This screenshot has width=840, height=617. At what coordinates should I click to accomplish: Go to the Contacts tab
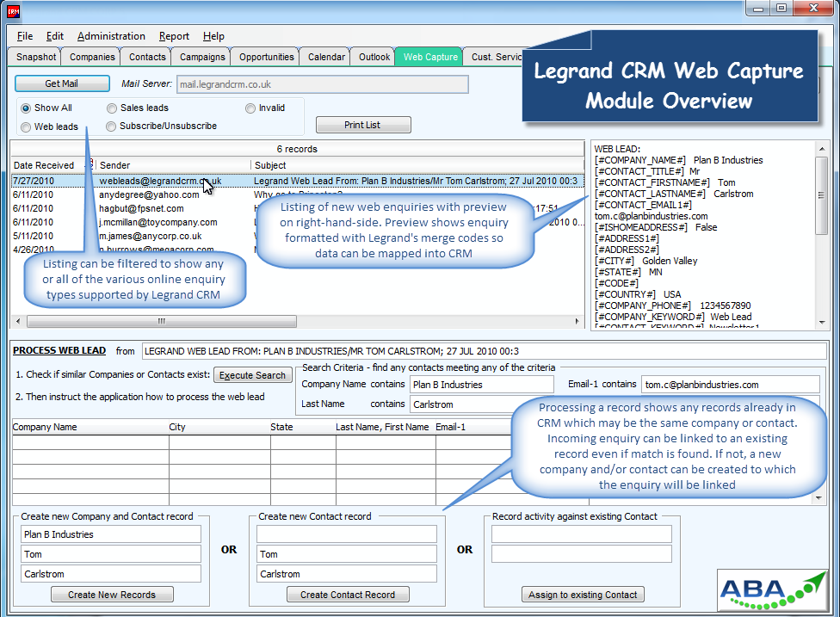coord(147,57)
